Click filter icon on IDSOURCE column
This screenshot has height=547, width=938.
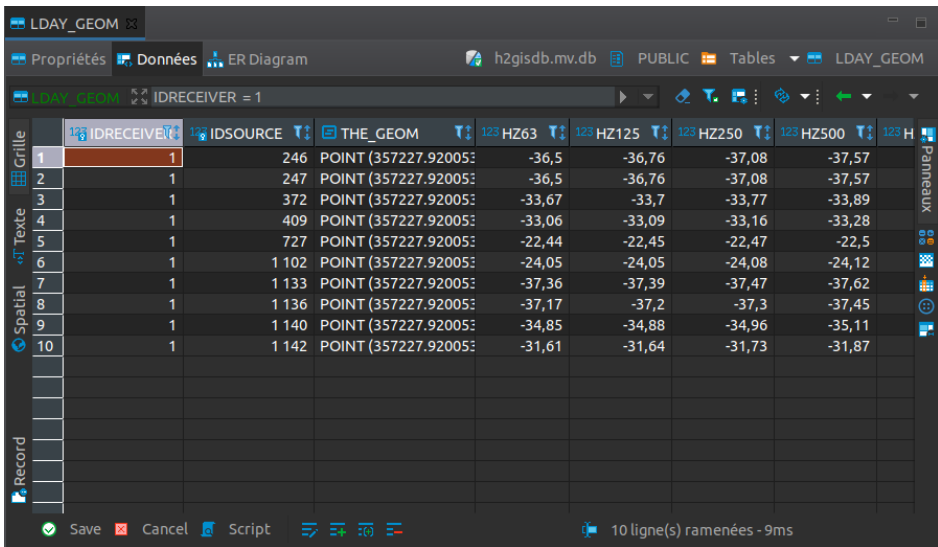point(298,132)
